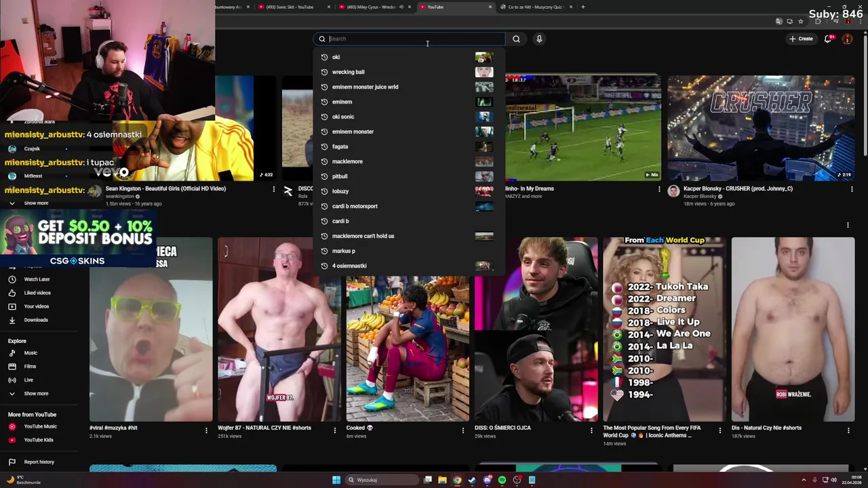Open the football 'In My Dreams' mix thumbnail
This screenshot has width=868, height=488.
click(x=583, y=128)
